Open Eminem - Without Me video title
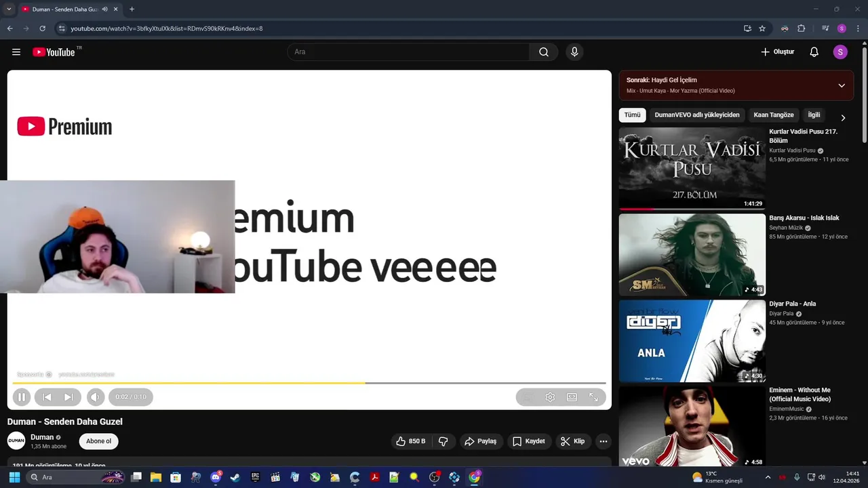Image resolution: width=868 pixels, height=488 pixels. point(800,394)
